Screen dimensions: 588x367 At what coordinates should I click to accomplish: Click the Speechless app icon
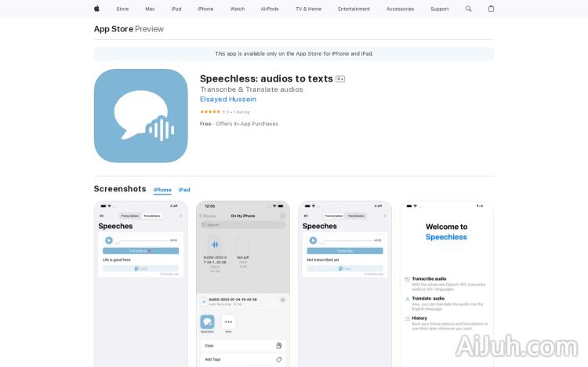pos(140,115)
